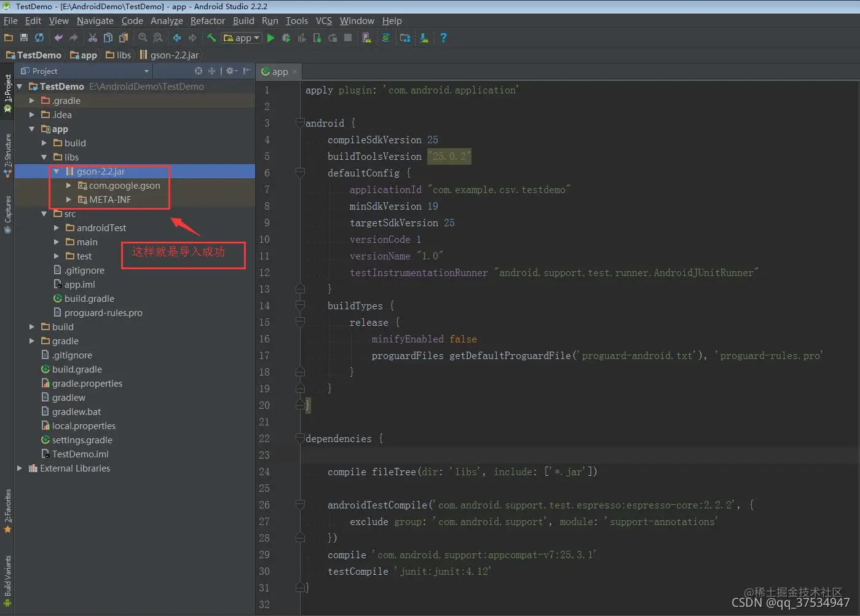Click the Undo arrow icon
The width and height of the screenshot is (860, 616).
[x=58, y=38]
